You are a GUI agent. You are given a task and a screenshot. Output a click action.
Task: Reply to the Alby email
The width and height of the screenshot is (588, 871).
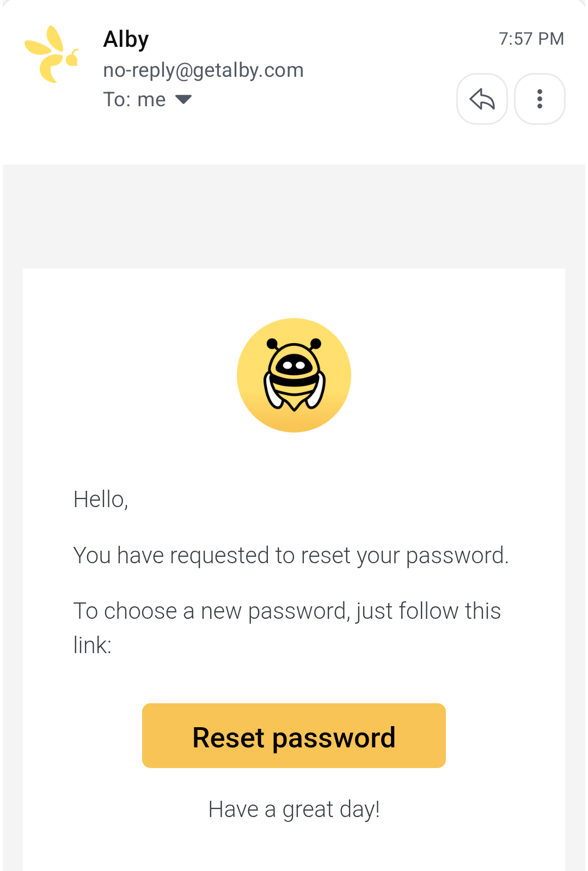point(482,99)
